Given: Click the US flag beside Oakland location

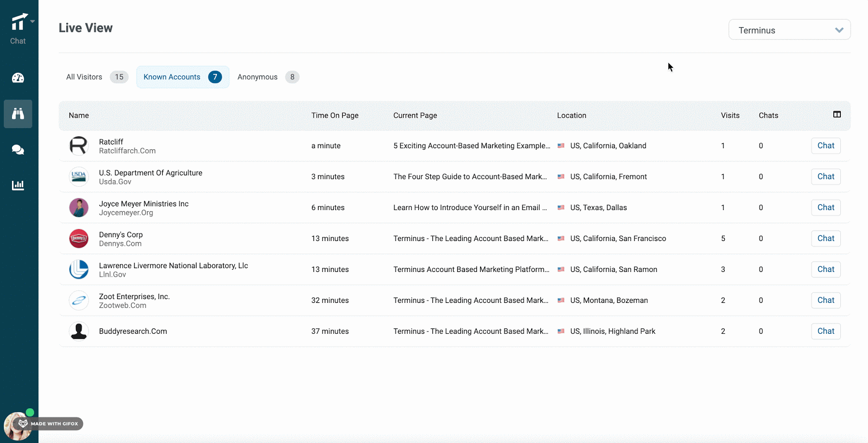Looking at the screenshot, I should tap(561, 145).
